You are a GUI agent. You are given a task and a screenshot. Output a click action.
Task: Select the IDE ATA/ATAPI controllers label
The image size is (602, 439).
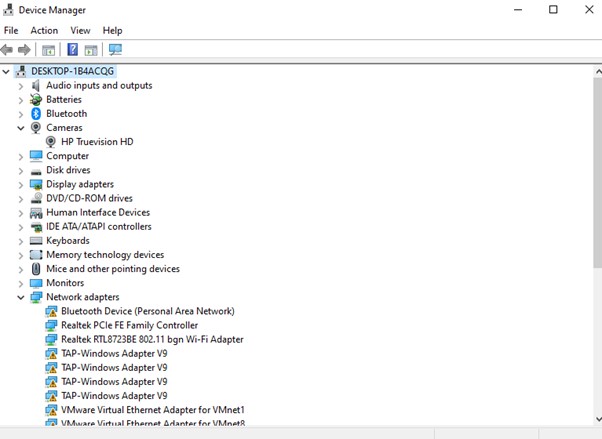click(x=99, y=227)
